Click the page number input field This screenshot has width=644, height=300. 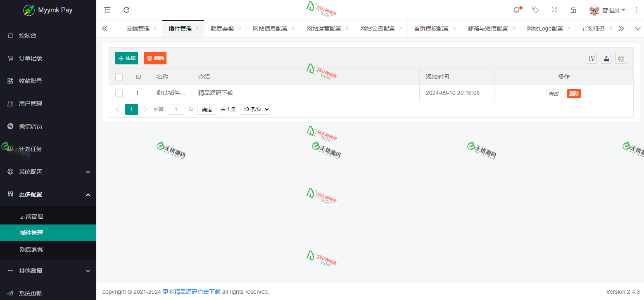pyautogui.click(x=176, y=109)
